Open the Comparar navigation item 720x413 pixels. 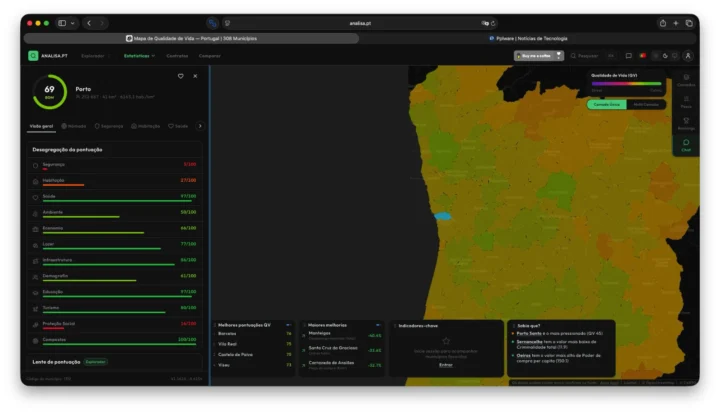[210, 56]
